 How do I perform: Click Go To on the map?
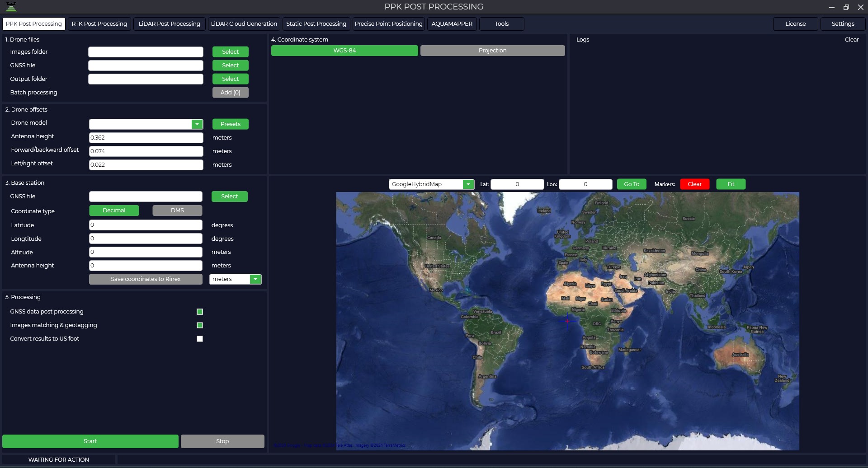click(x=632, y=184)
